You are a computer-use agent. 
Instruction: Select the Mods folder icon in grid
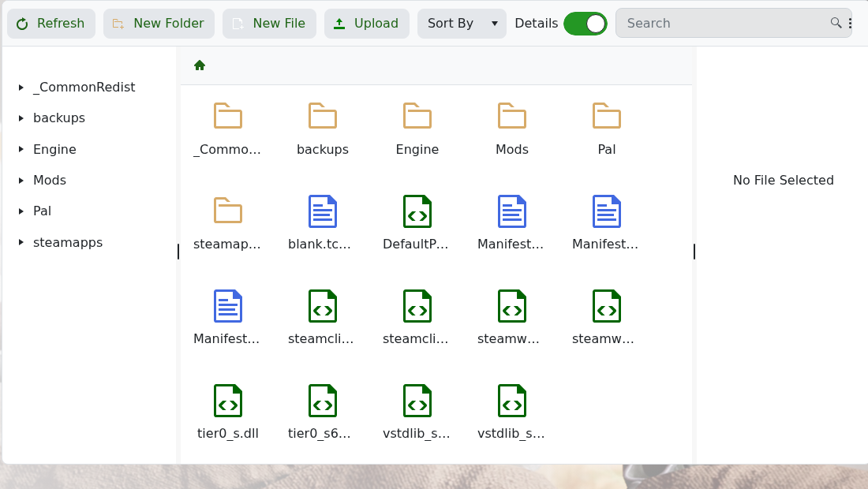[512, 116]
